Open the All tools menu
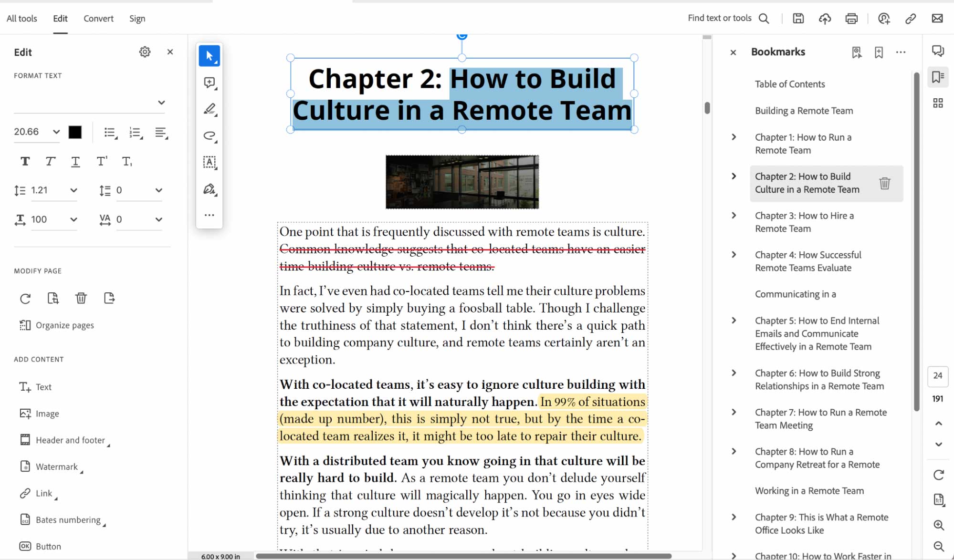 [x=21, y=19]
